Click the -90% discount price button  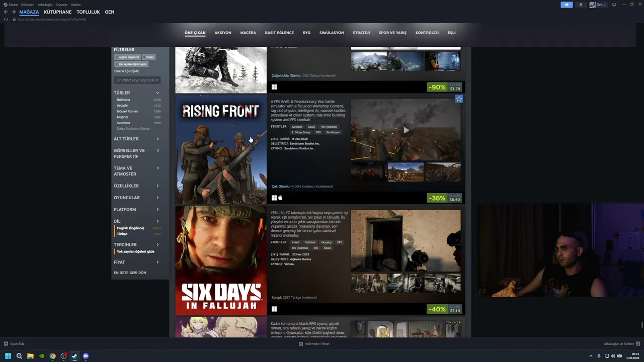pyautogui.click(x=445, y=87)
